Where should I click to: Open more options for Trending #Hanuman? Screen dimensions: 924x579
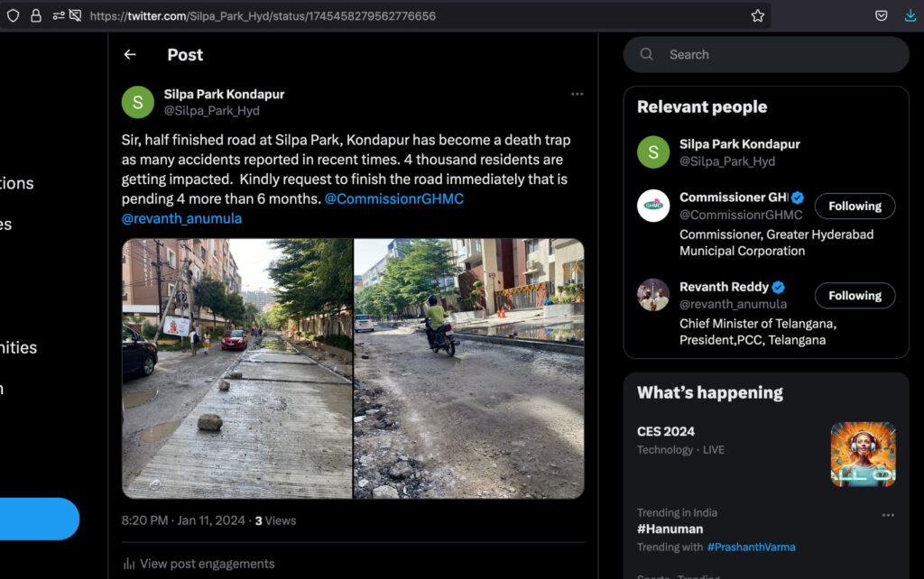888,515
